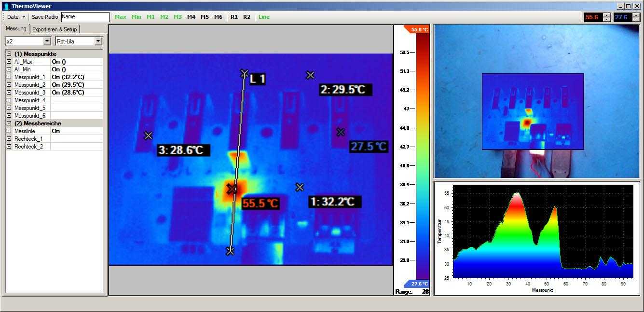The image size is (644, 312).
Task: Click the cross marker of measurement point 2
Action: 311,75
